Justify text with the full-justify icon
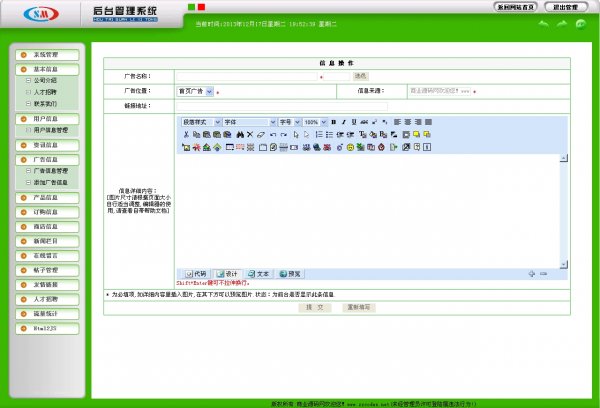 coord(429,122)
